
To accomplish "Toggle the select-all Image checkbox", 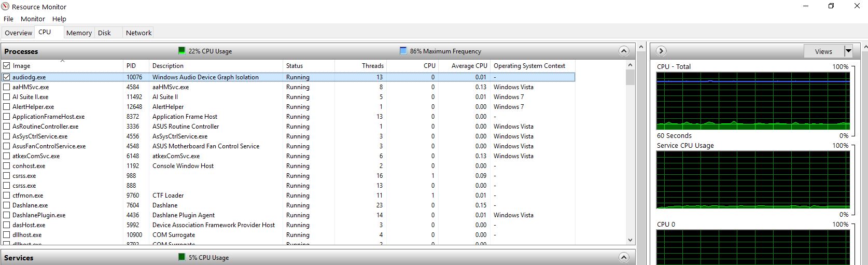I will point(7,66).
